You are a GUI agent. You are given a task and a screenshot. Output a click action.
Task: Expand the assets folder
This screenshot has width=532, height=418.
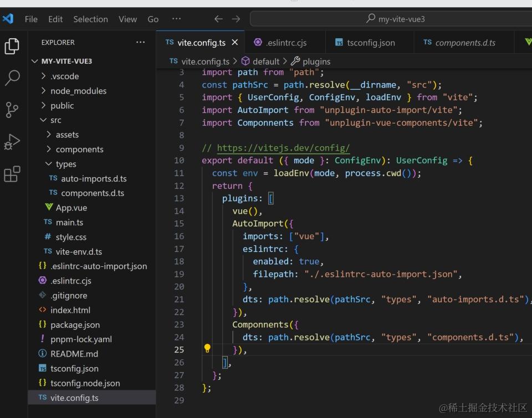tap(49, 135)
